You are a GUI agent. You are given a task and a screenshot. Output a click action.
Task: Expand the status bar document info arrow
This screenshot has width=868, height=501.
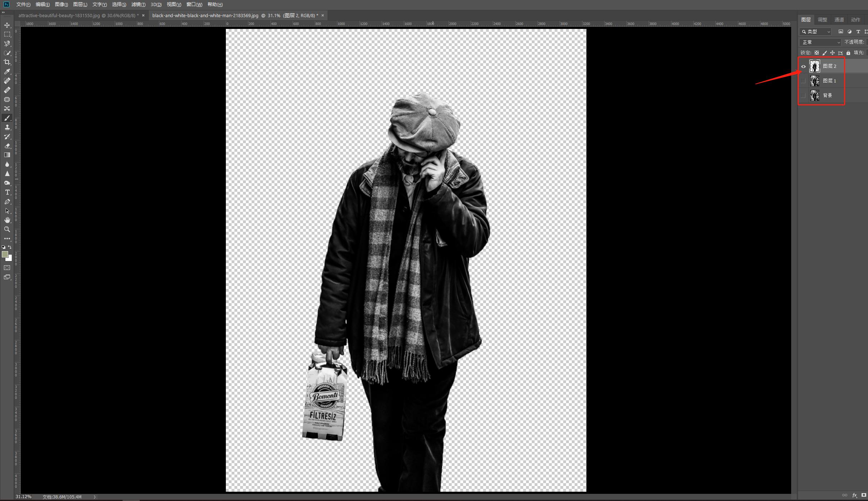[x=95, y=497]
